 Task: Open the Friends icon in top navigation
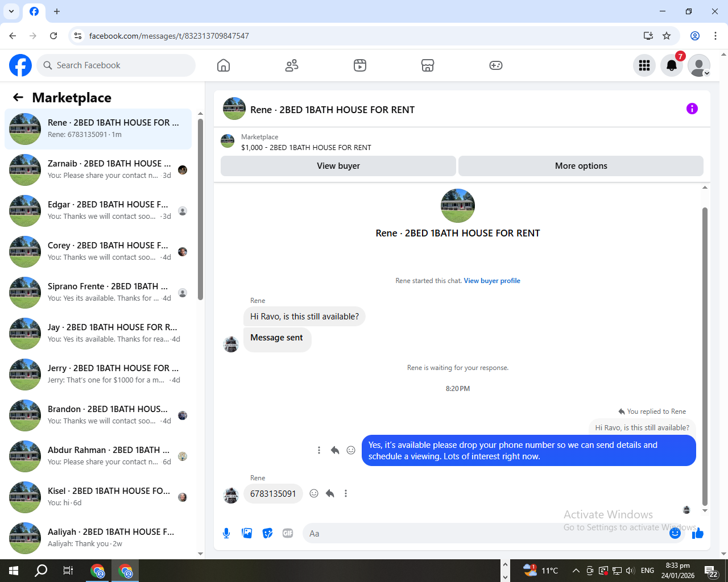pos(292,65)
